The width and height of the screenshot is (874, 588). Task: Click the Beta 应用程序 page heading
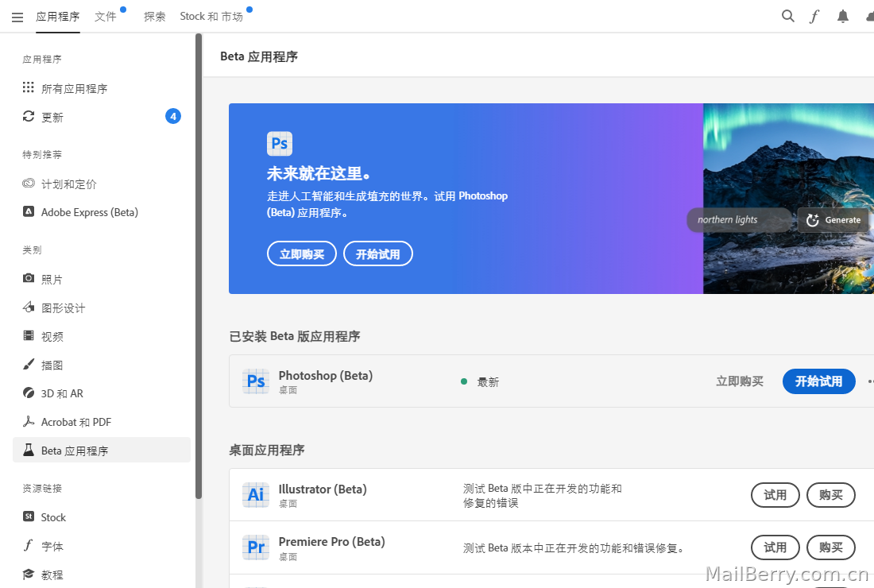pyautogui.click(x=259, y=56)
